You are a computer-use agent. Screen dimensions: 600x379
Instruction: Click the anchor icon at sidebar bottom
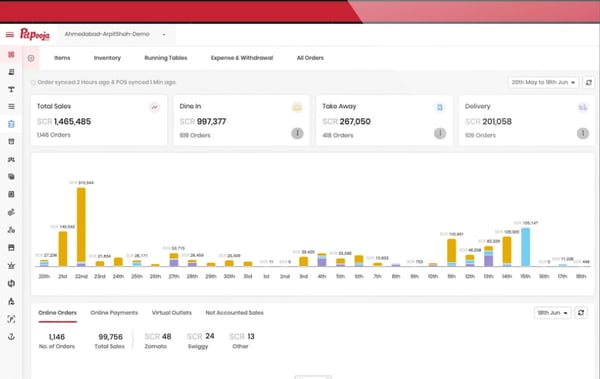pyautogui.click(x=11, y=337)
